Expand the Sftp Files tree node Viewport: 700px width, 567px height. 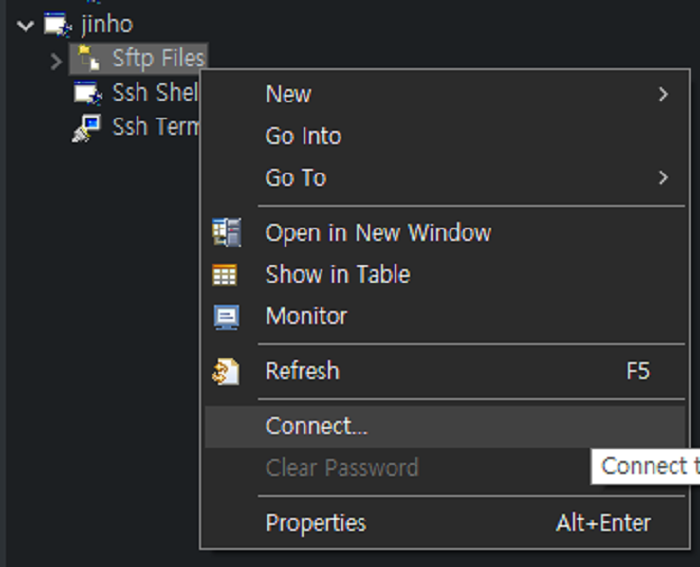pyautogui.click(x=56, y=61)
